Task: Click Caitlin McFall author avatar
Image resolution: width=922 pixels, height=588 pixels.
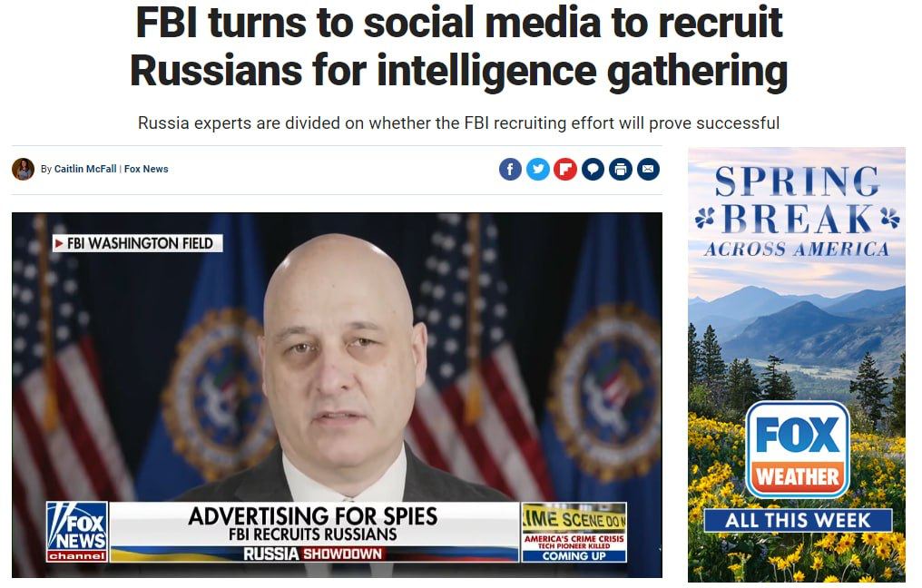Action: (x=23, y=170)
